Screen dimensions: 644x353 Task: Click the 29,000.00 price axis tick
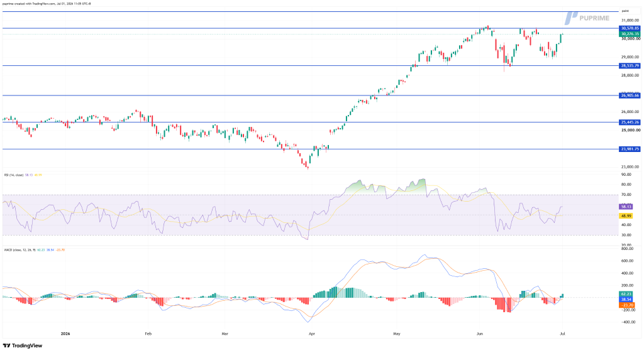click(630, 57)
